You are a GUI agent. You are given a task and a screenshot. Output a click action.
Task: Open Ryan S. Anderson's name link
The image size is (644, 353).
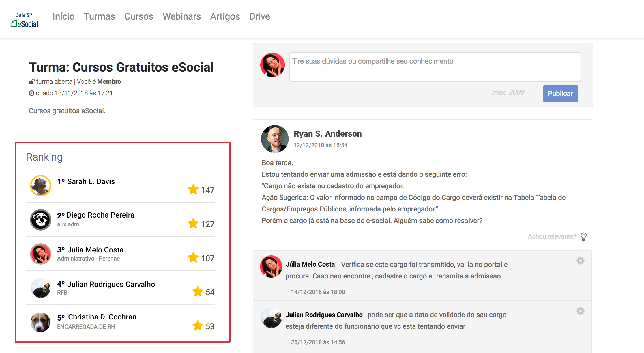327,134
